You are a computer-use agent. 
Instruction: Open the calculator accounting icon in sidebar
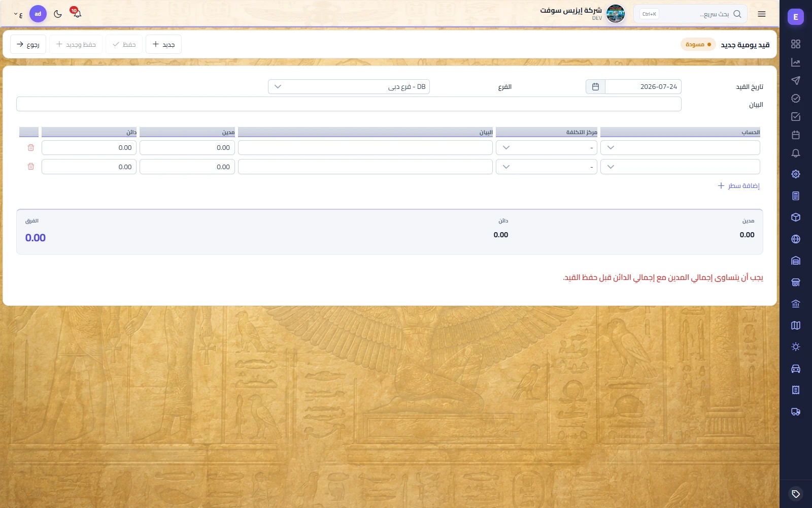795,196
